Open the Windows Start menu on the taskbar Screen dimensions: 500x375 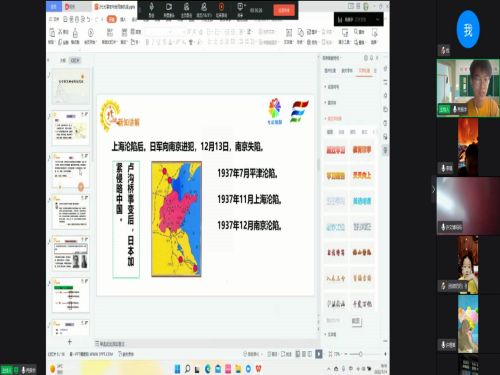(x=177, y=369)
